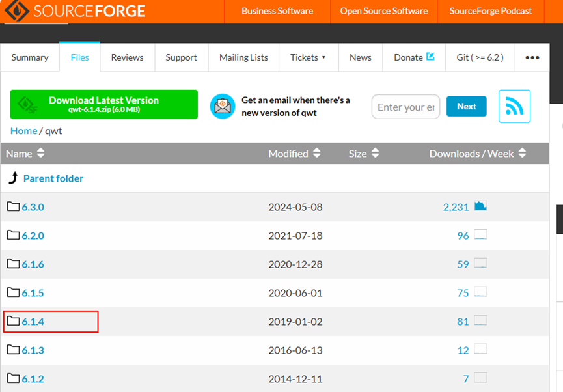Click the qwt breadcrumb text

point(53,131)
